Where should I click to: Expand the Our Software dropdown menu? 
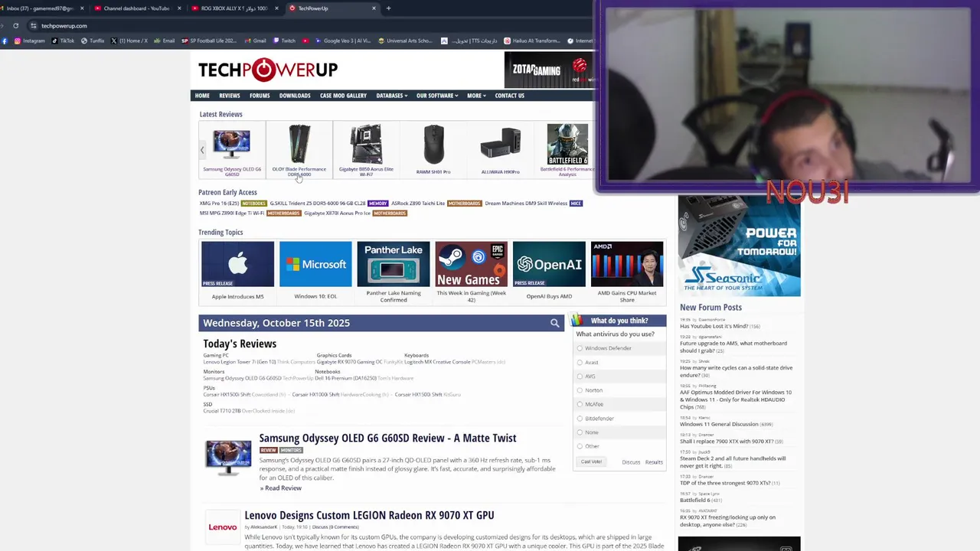tap(437, 96)
